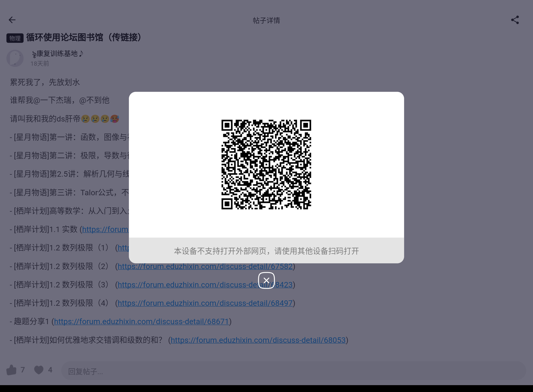The width and height of the screenshot is (533, 392).
Task: Open link ending in discuss-detail/68423
Action: (x=205, y=285)
